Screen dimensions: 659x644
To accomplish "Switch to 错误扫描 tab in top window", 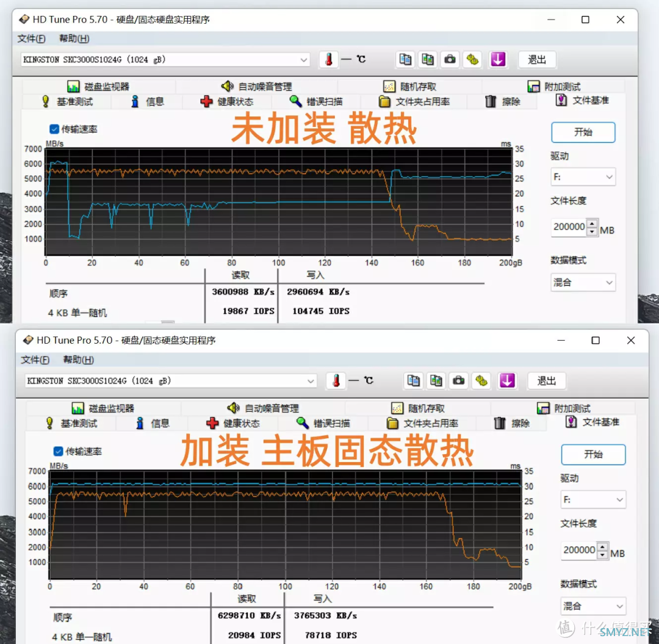I will [x=316, y=102].
